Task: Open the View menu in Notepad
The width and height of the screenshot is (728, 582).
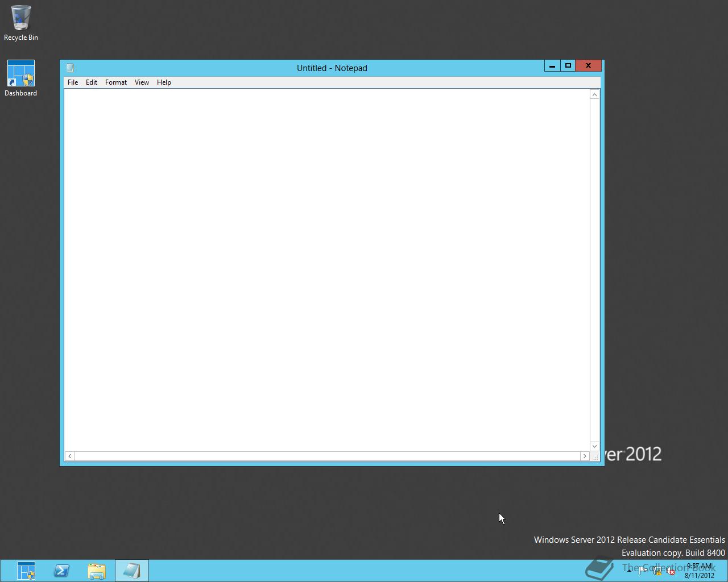Action: point(142,82)
